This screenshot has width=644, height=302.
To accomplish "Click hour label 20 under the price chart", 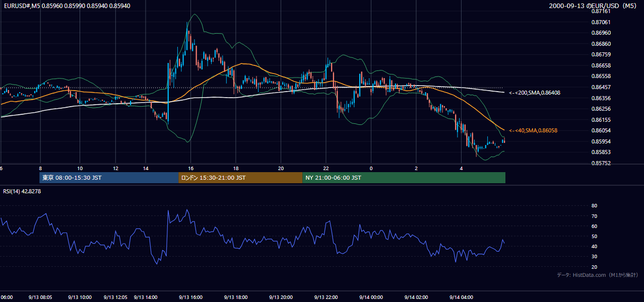I will click(281, 168).
